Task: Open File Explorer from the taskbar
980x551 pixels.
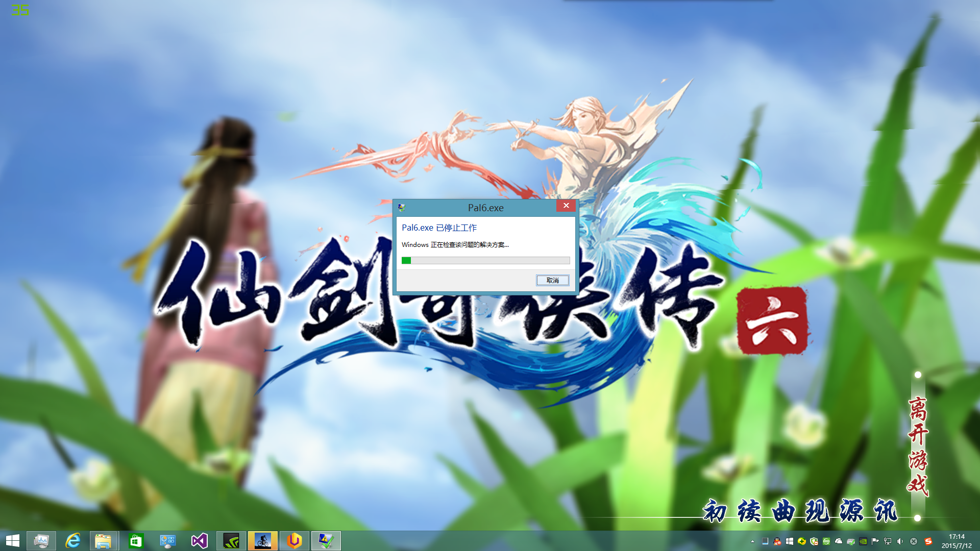Action: [x=104, y=541]
